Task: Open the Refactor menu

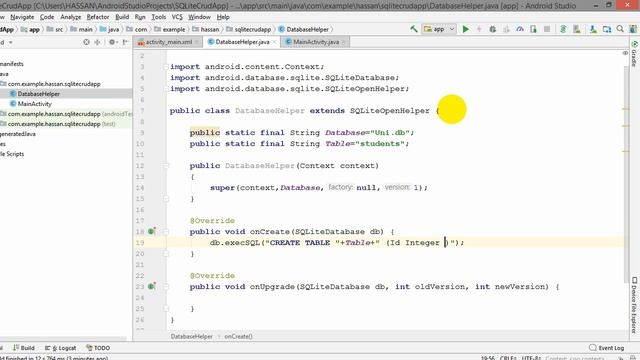Action: pyautogui.click(x=98, y=17)
